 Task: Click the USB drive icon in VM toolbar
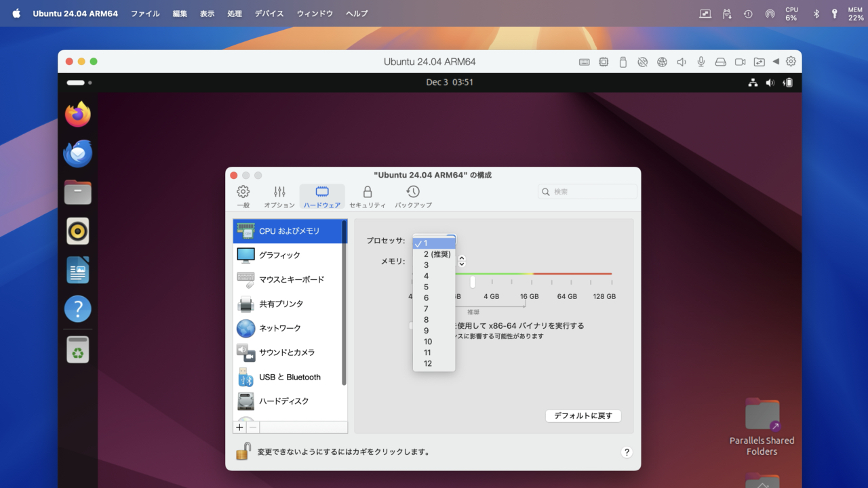(623, 62)
